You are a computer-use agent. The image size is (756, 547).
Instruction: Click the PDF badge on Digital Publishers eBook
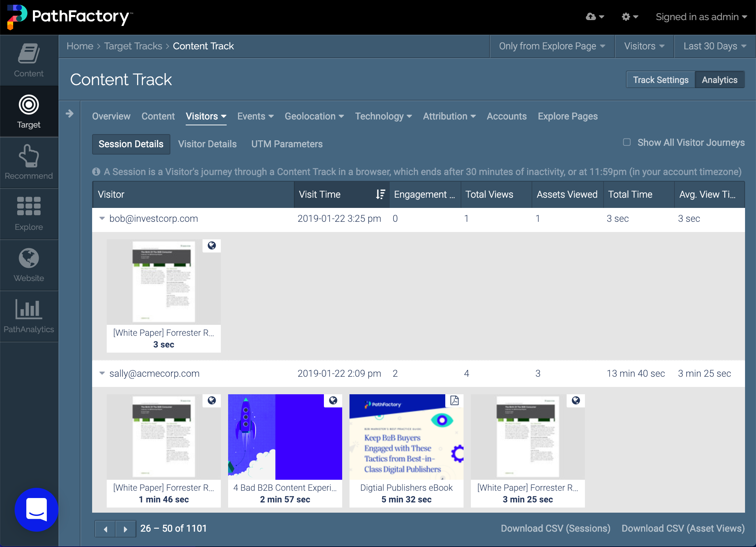(x=454, y=400)
